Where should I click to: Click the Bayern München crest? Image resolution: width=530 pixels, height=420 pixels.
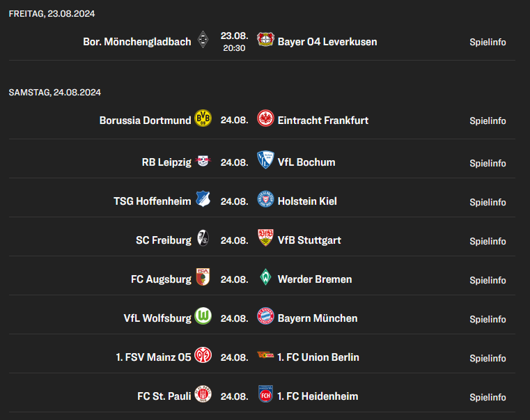coord(265,316)
